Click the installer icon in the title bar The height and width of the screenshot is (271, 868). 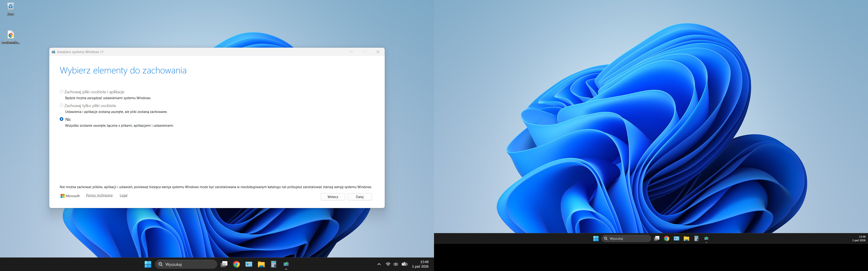(54, 52)
